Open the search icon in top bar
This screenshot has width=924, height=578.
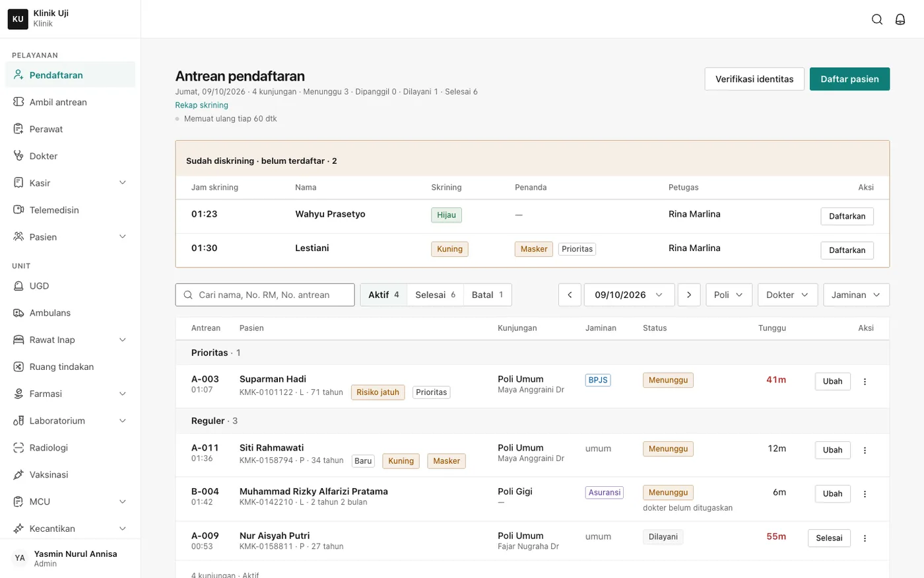[x=877, y=19]
